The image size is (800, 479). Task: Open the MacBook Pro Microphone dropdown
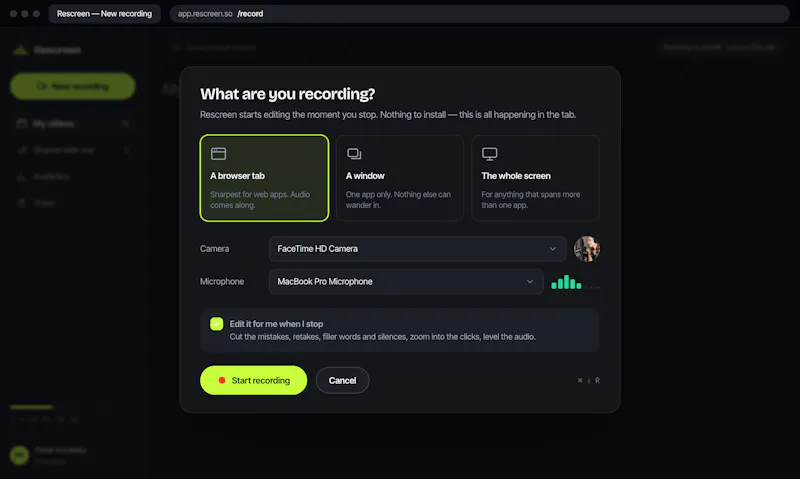tap(406, 282)
